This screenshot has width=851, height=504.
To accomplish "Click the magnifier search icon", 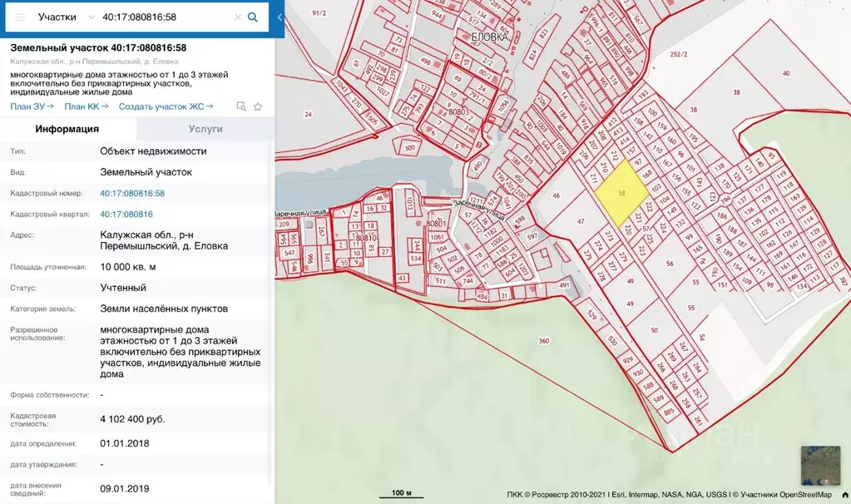I will (253, 17).
